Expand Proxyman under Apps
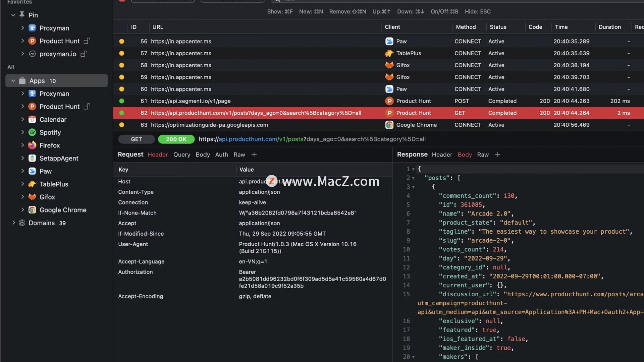Screen dimensions: 644x362 point(22,94)
